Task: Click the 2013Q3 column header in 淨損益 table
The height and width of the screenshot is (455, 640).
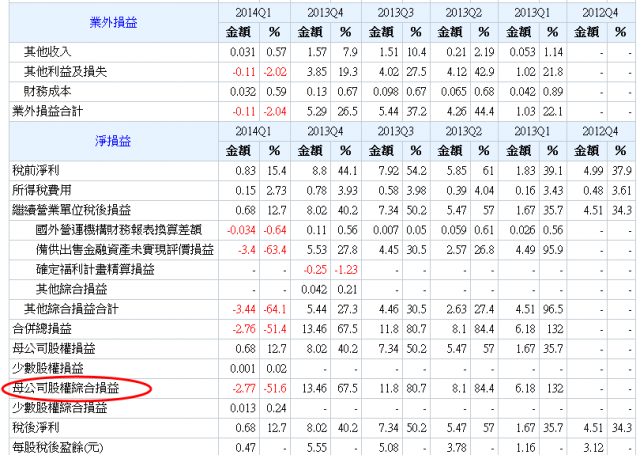Action: [x=396, y=131]
